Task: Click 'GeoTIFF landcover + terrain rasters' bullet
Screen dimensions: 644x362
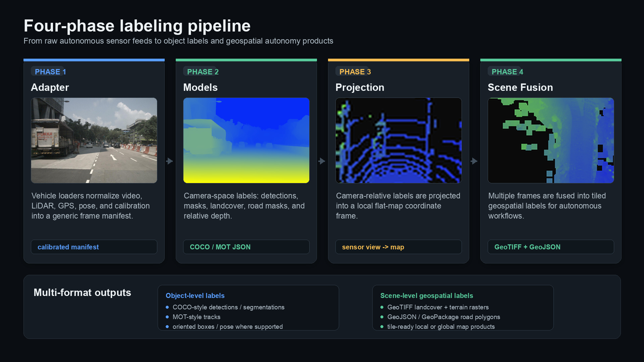Action: coord(435,307)
